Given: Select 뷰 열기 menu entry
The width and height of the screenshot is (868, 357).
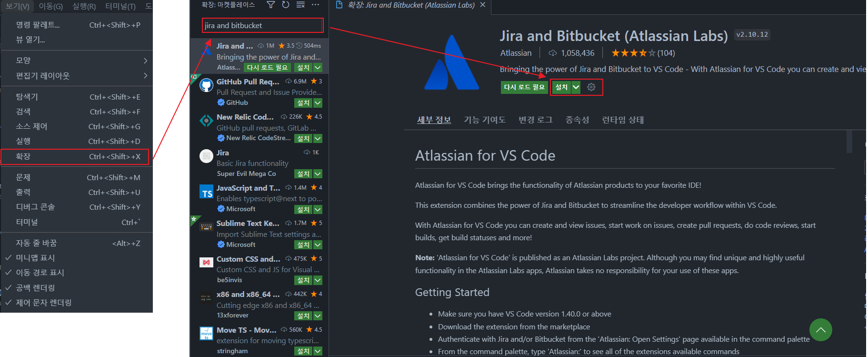Looking at the screenshot, I should click(77, 40).
